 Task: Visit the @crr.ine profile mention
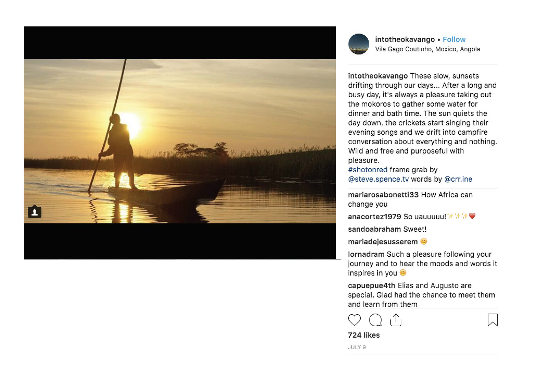[x=458, y=179]
